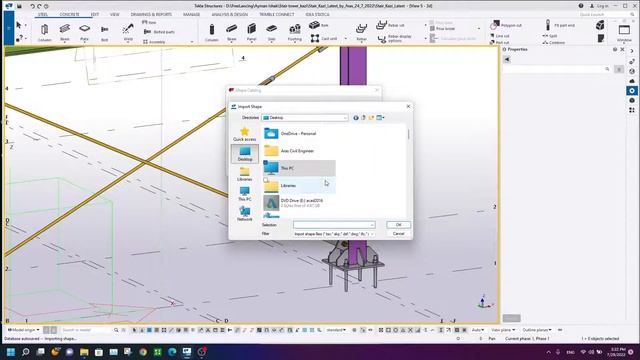Choose Assembly command in steel ribbon
Screen dimensions: 640x360
(x=154, y=42)
